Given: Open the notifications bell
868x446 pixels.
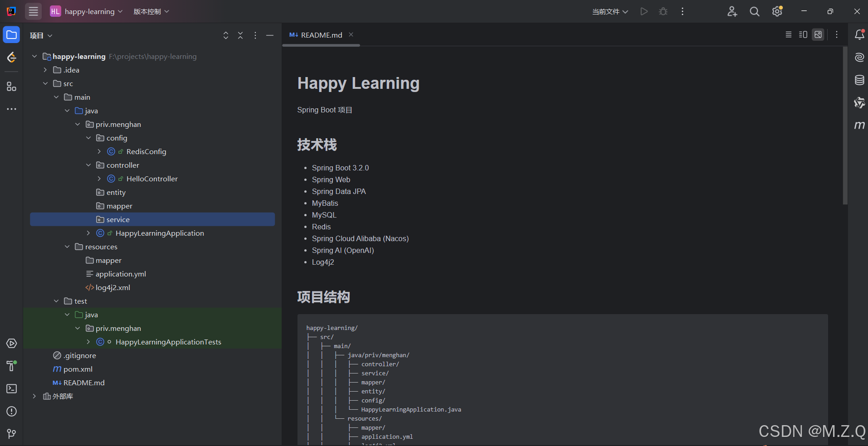Looking at the screenshot, I should point(859,34).
